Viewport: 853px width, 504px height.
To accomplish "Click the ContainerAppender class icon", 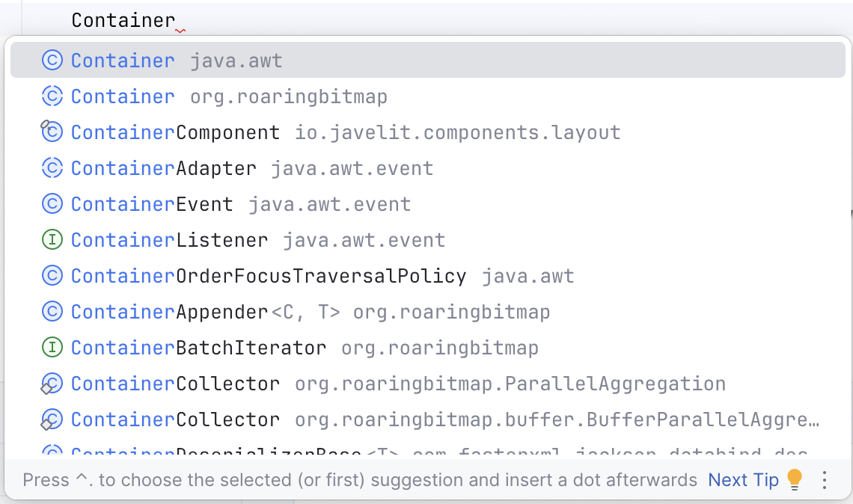I will pyautogui.click(x=52, y=312).
